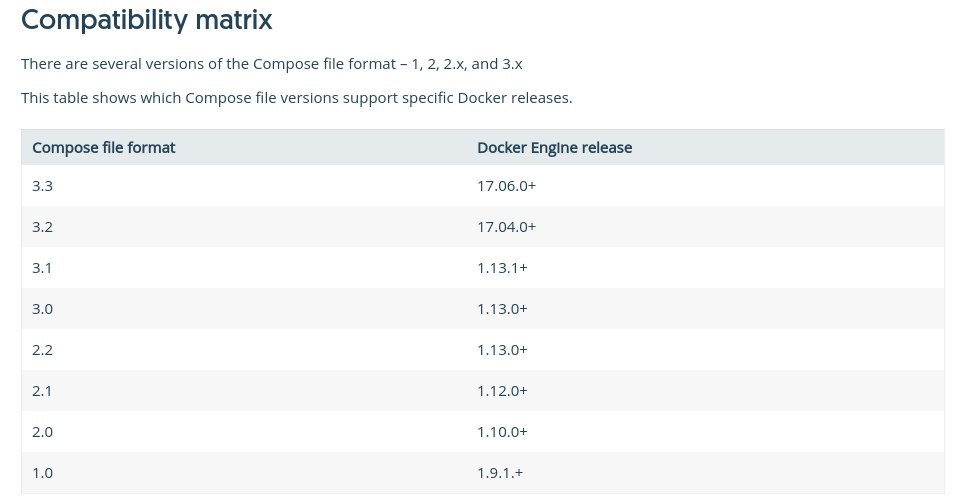
Task: Select the 3.3 file format cell
Action: pyautogui.click(x=42, y=186)
